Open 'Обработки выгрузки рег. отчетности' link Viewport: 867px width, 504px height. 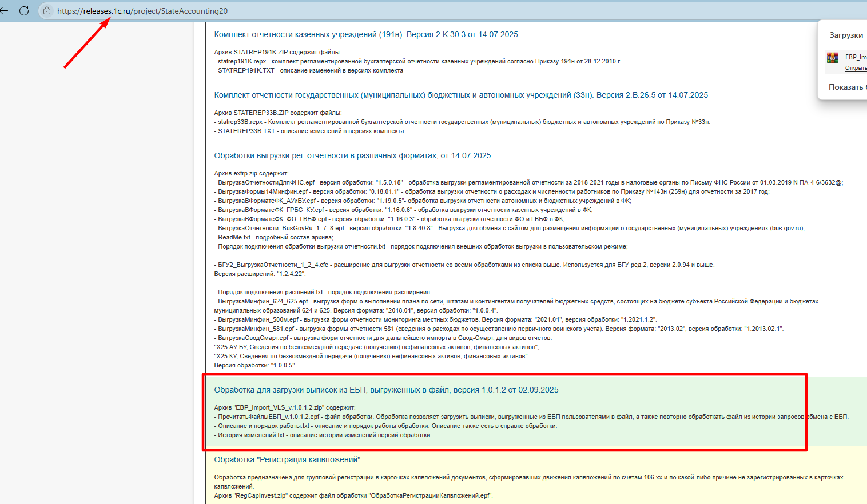[352, 155]
